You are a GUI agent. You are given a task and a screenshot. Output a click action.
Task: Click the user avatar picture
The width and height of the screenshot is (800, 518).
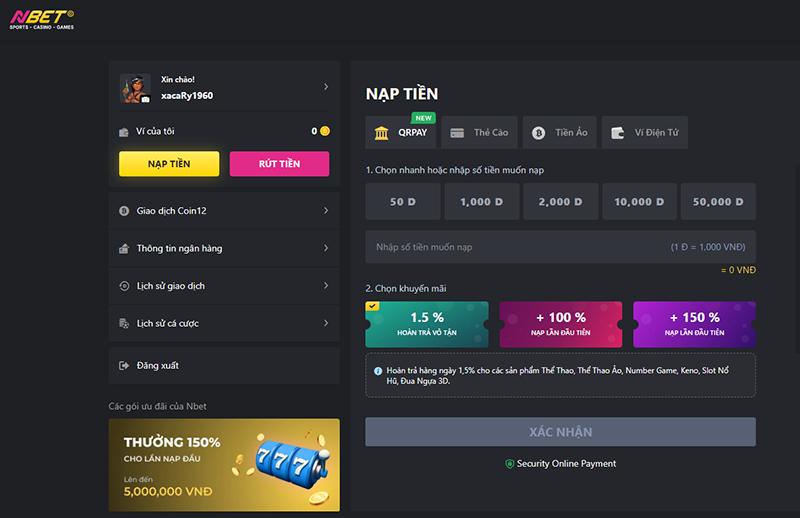pos(135,89)
